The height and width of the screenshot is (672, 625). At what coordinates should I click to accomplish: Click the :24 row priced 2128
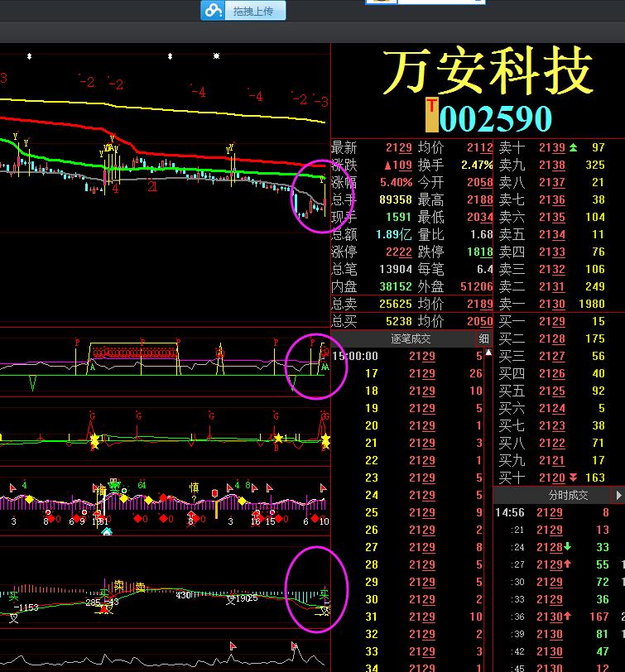click(x=559, y=547)
